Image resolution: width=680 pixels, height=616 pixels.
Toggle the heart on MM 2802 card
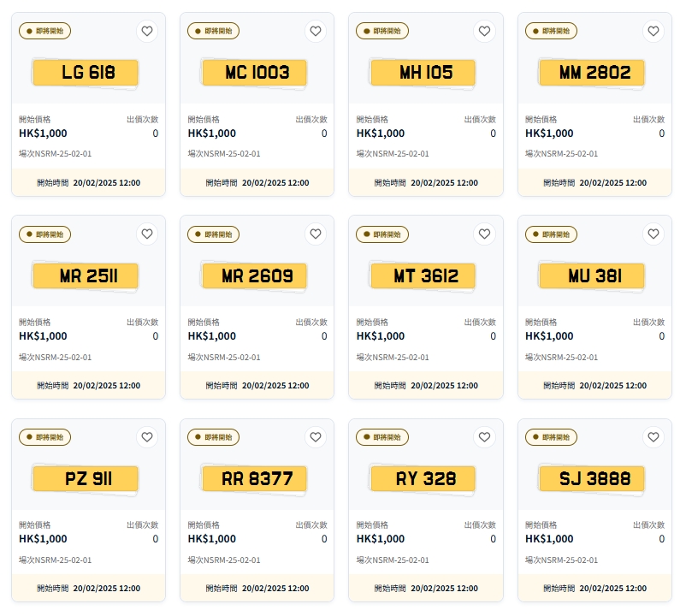coord(653,31)
